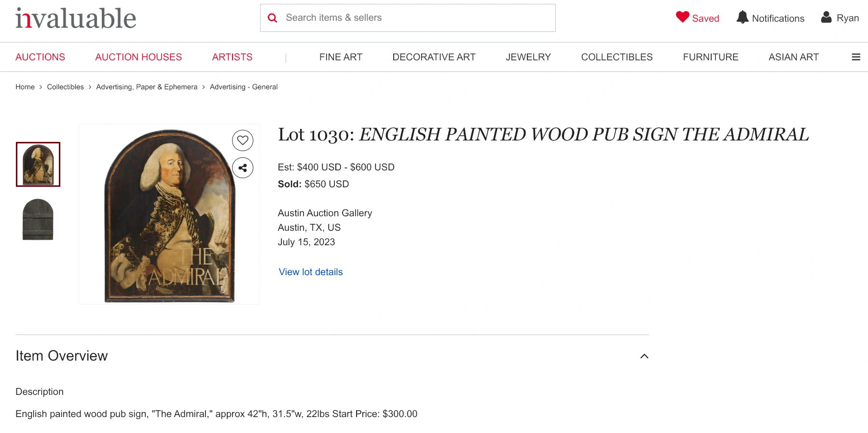868x433 pixels.
Task: Go to Jewelry category
Action: pyautogui.click(x=528, y=57)
